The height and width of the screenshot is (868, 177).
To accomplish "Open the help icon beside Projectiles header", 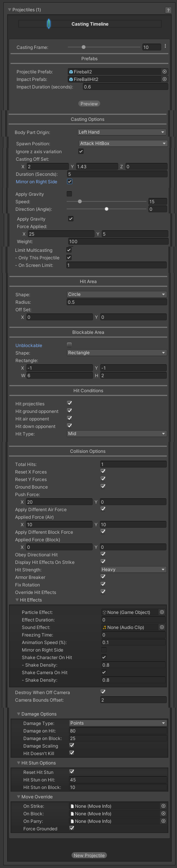I will [x=168, y=10].
